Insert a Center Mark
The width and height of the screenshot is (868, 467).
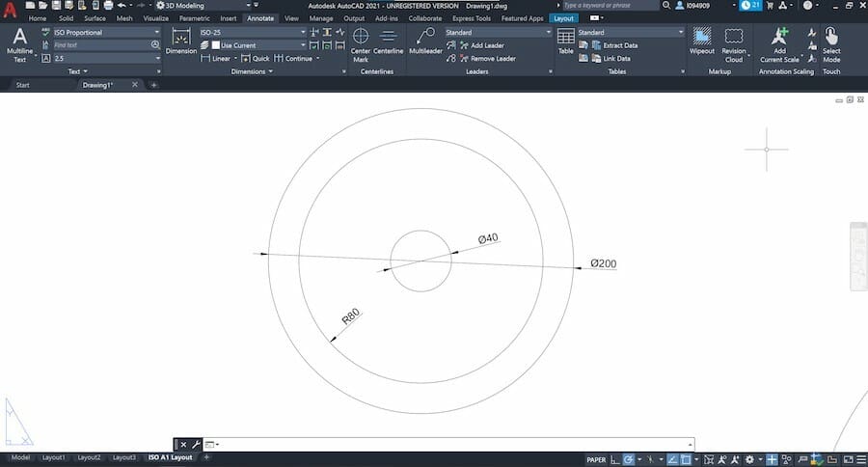[x=361, y=44]
